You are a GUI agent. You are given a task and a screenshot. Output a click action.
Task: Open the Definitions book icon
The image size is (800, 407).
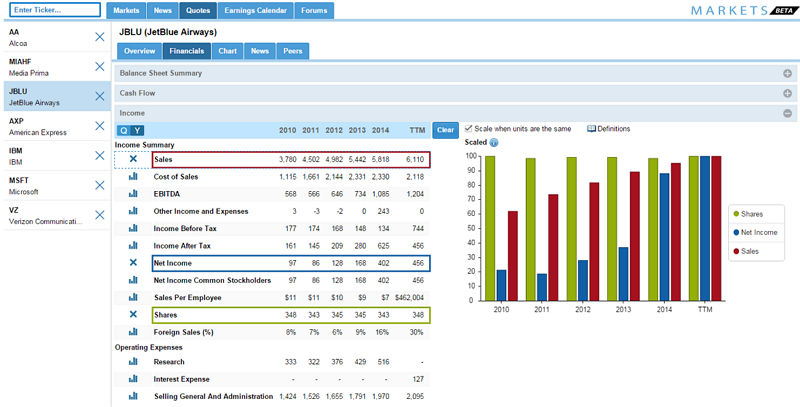[591, 129]
